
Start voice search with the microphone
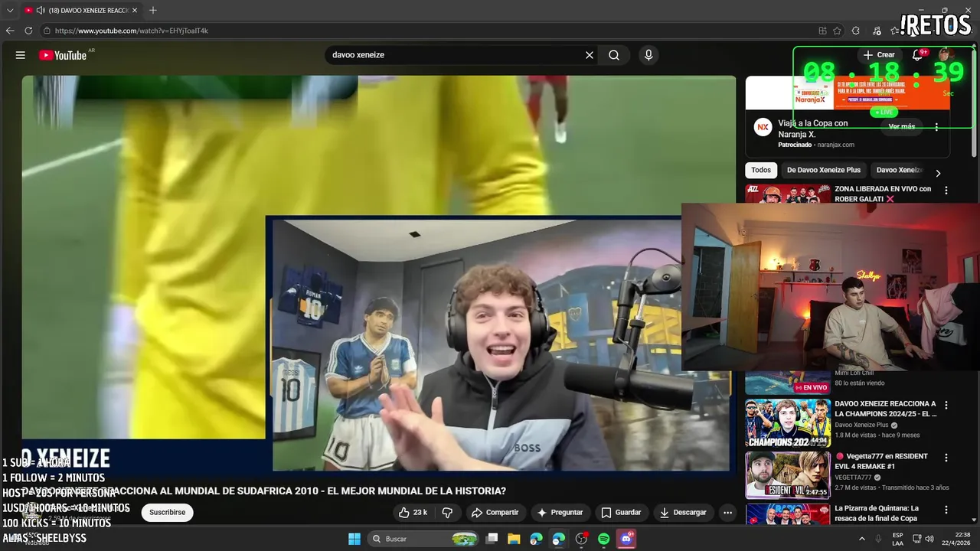(x=648, y=55)
